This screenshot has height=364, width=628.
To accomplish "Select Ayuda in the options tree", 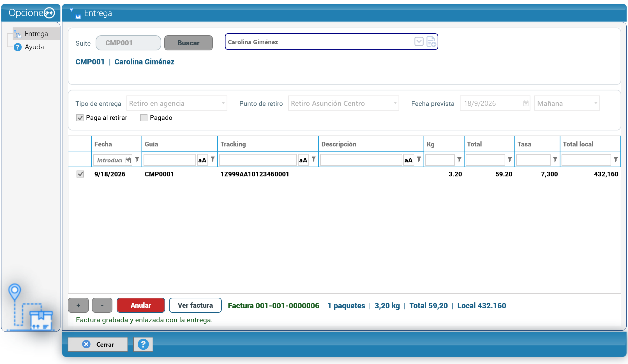I will coord(34,47).
